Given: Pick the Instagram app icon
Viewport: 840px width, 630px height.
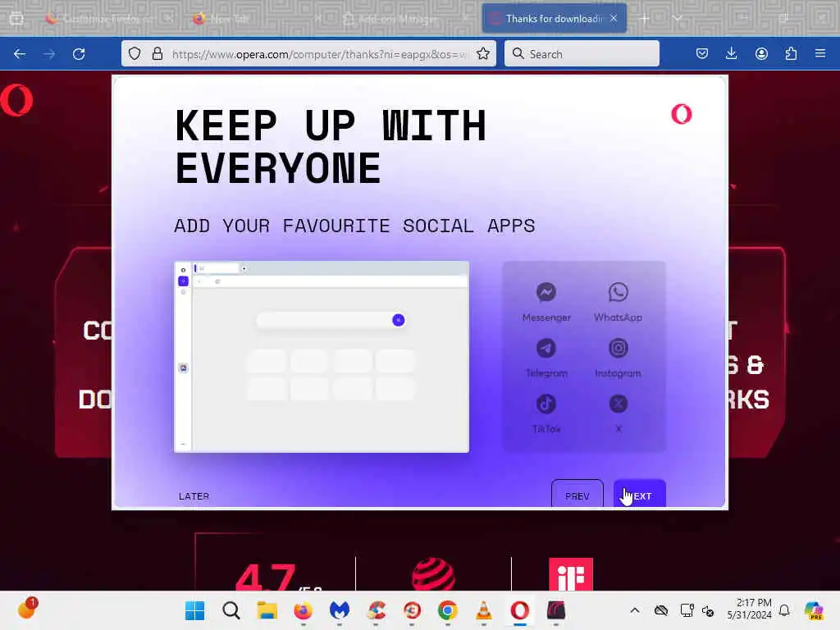Looking at the screenshot, I should [x=619, y=348].
